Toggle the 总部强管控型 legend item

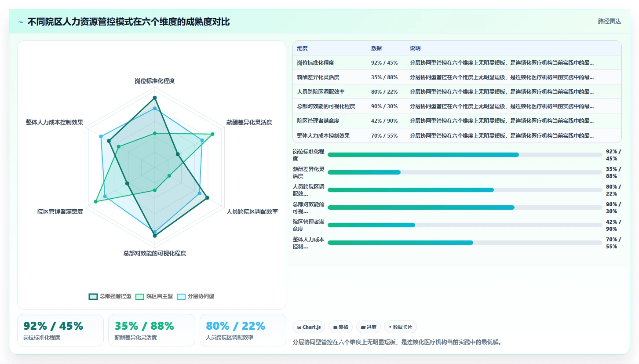tap(110, 296)
